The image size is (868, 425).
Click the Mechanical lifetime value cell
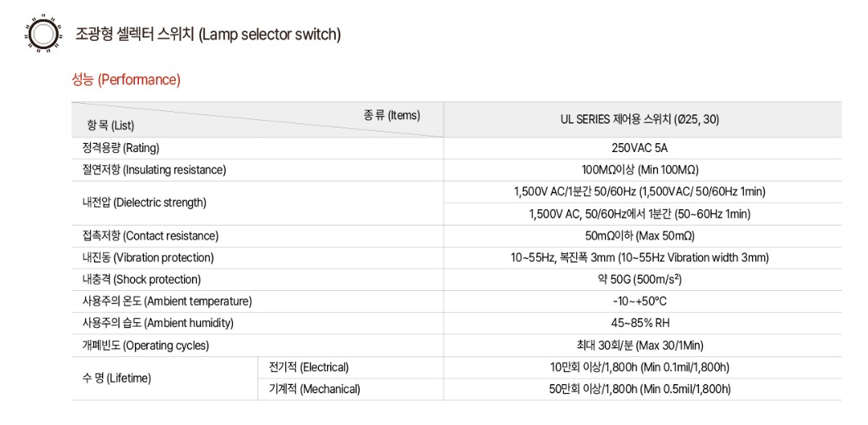coord(642,389)
